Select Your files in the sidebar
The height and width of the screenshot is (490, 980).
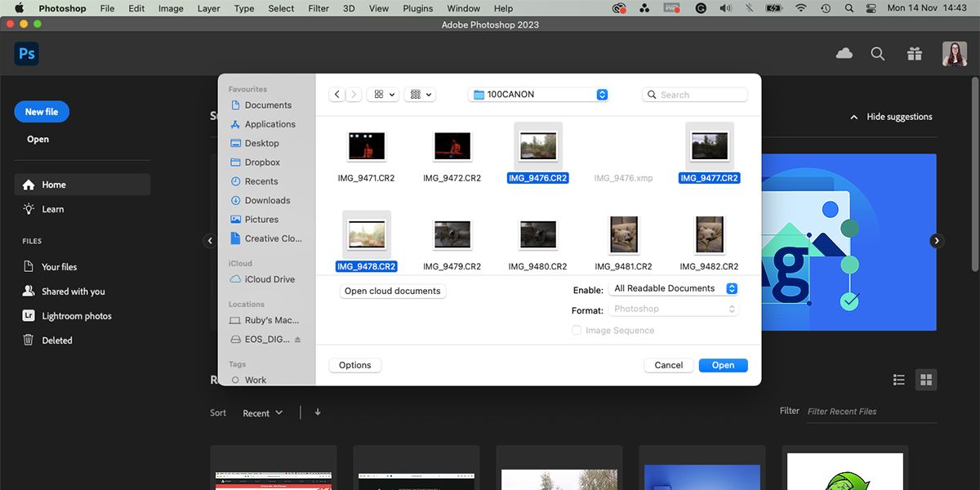[59, 266]
